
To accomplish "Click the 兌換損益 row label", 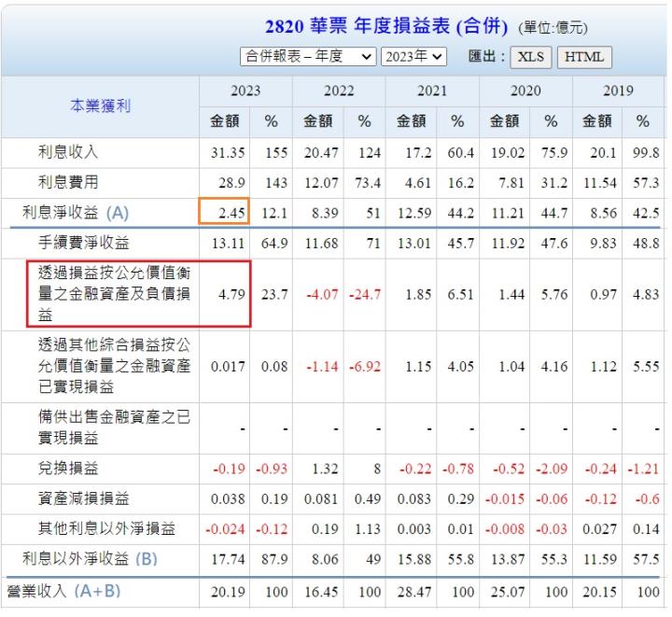I will click(x=68, y=468).
